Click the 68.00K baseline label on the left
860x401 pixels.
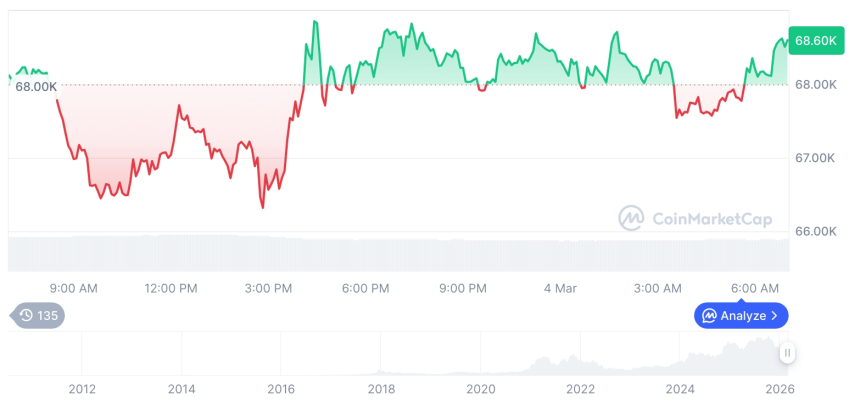click(x=36, y=87)
